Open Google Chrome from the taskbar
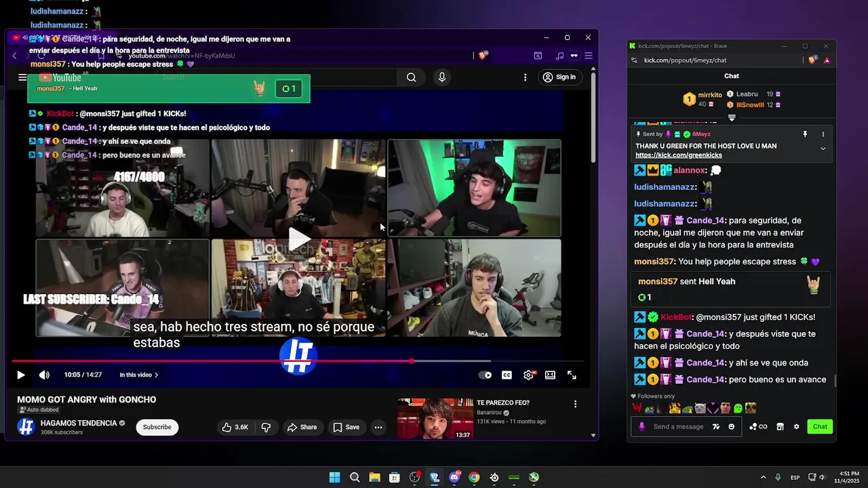868x488 pixels. 474,477
